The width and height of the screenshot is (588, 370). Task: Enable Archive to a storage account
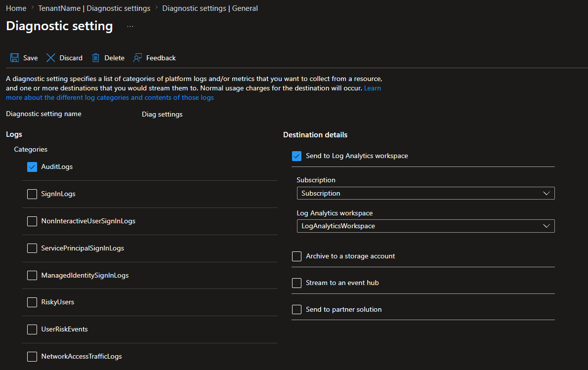(x=296, y=256)
